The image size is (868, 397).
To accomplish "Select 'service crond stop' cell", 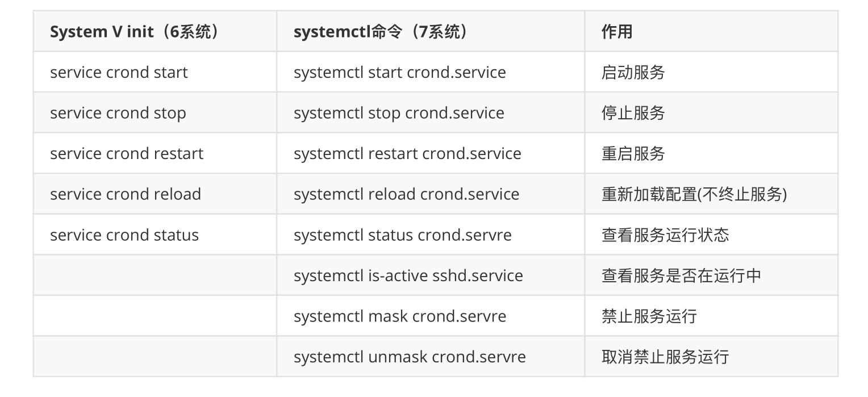I will coord(118,113).
